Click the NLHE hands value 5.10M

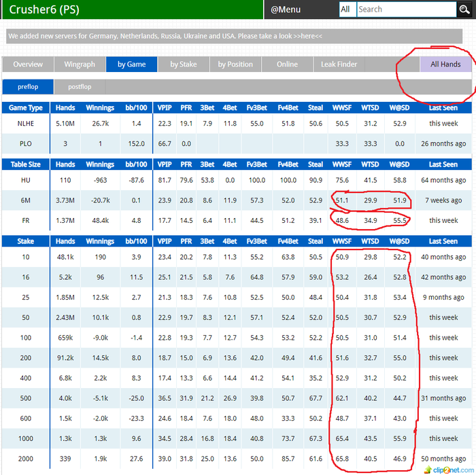[x=65, y=124]
